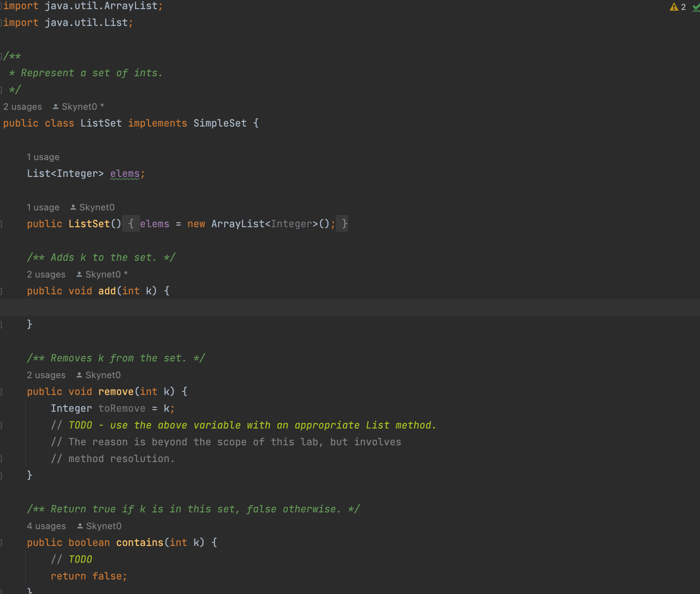Click the author icon above the add method
The height and width of the screenshot is (594, 700).
79,275
